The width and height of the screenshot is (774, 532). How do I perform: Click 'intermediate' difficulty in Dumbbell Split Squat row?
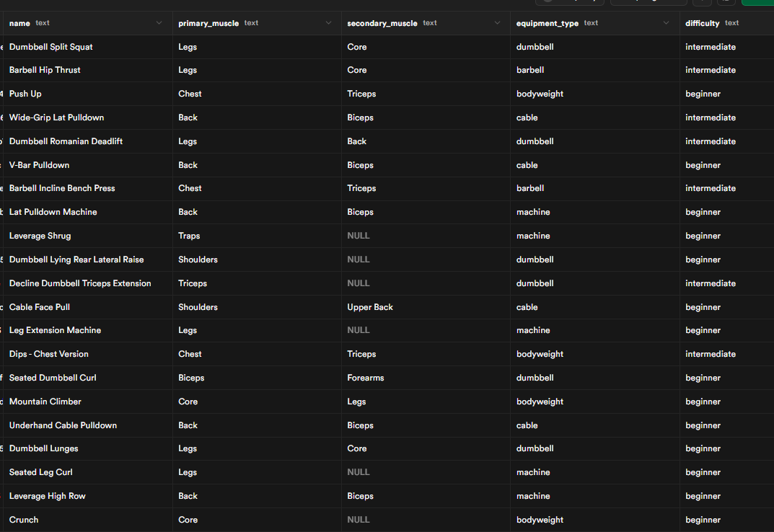727,47
